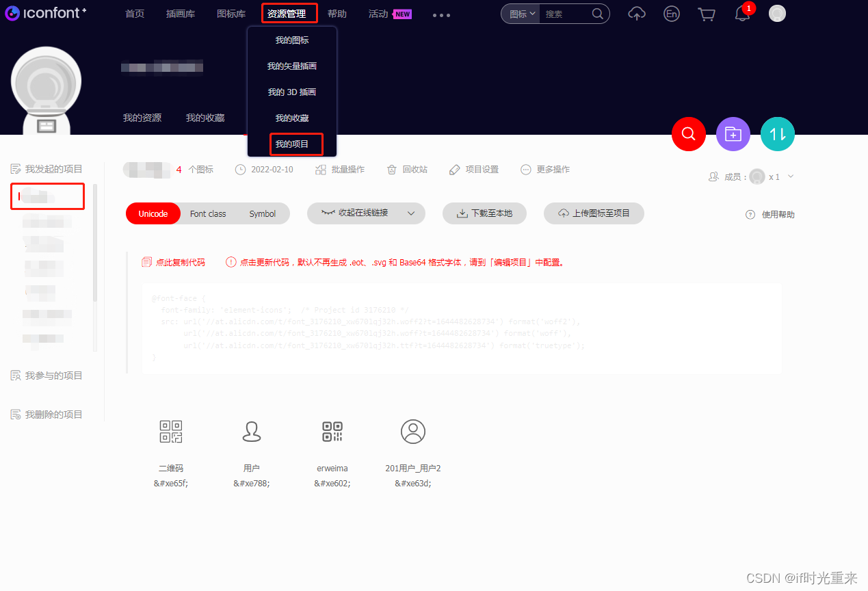868x591 pixels.
Task: Click the purple new project folder button
Action: tap(733, 134)
